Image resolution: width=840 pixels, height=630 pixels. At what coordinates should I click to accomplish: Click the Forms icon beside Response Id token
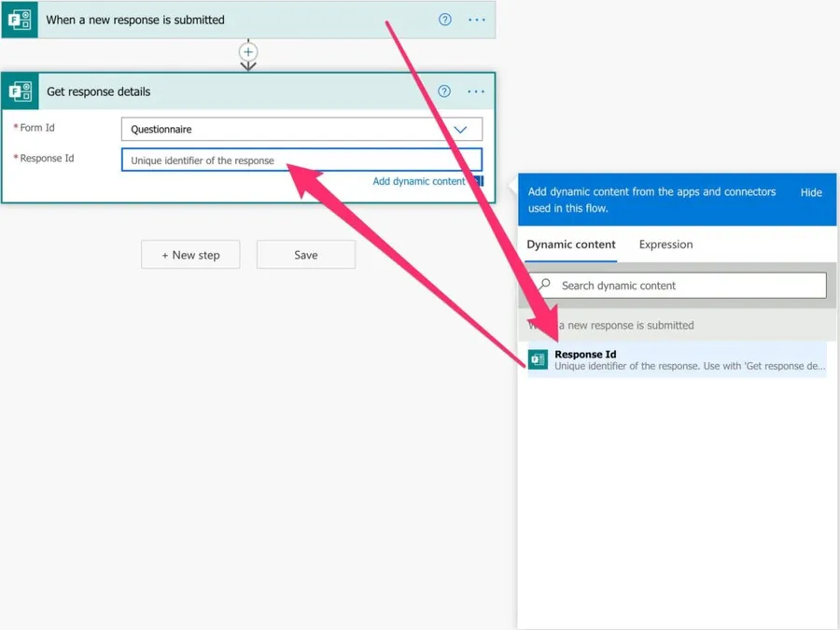click(x=538, y=359)
